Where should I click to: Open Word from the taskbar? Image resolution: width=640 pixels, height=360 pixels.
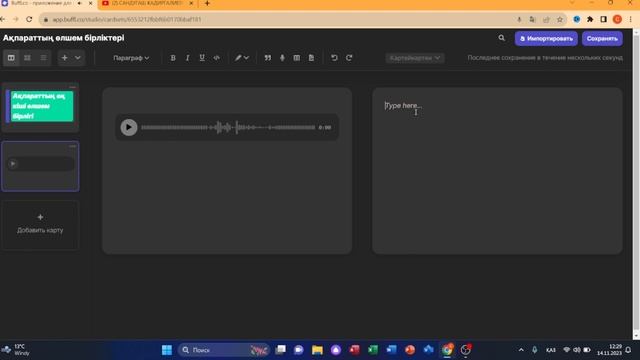(391, 350)
